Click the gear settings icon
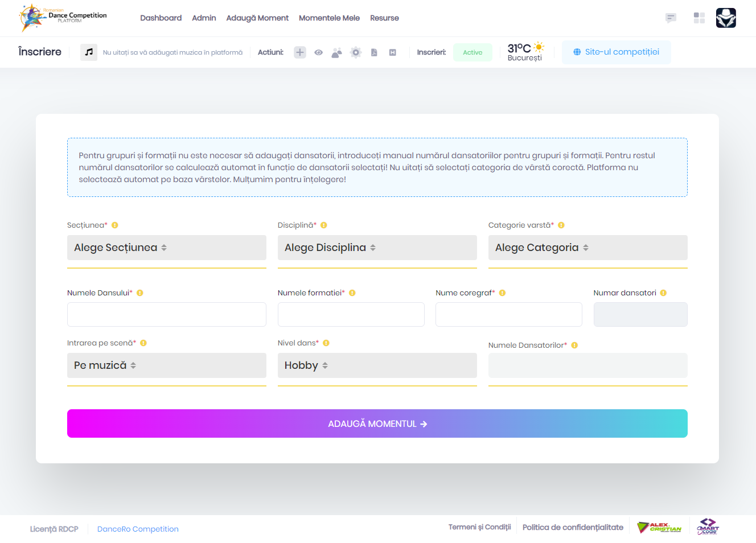756x543 pixels. (x=356, y=52)
